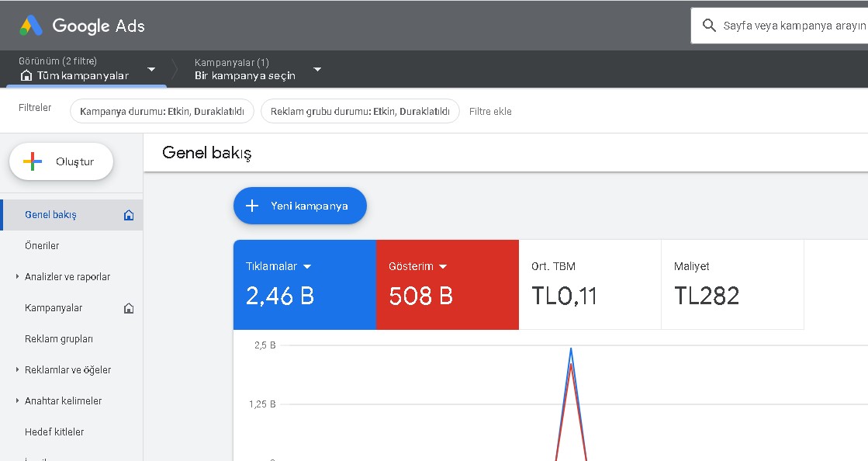Screen dimensions: 868x461
Task: Click the search magnifier icon
Action: click(x=708, y=26)
